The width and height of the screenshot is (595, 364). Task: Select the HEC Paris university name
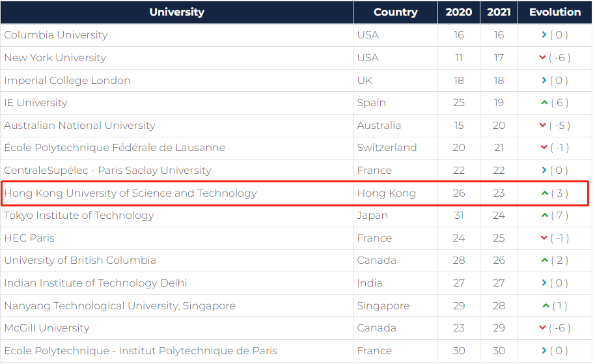coord(29,238)
